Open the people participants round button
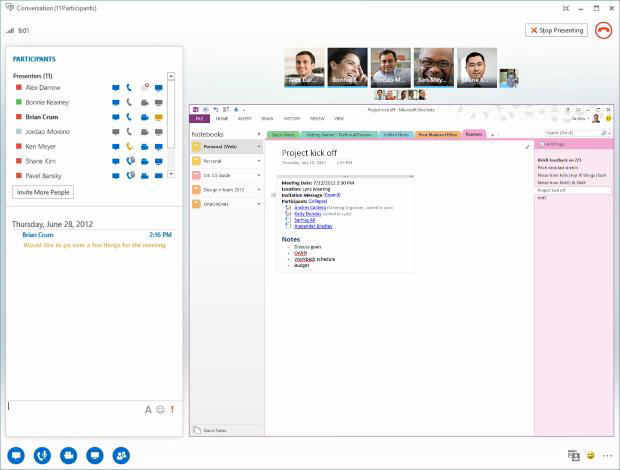This screenshot has height=470, width=620. click(121, 455)
